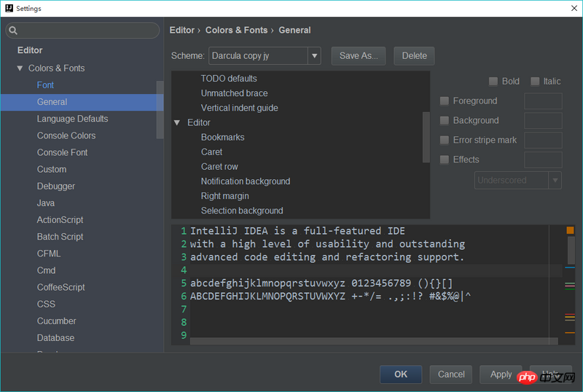Click the Delete scheme button
Screen dimensions: 583x392
414,56
